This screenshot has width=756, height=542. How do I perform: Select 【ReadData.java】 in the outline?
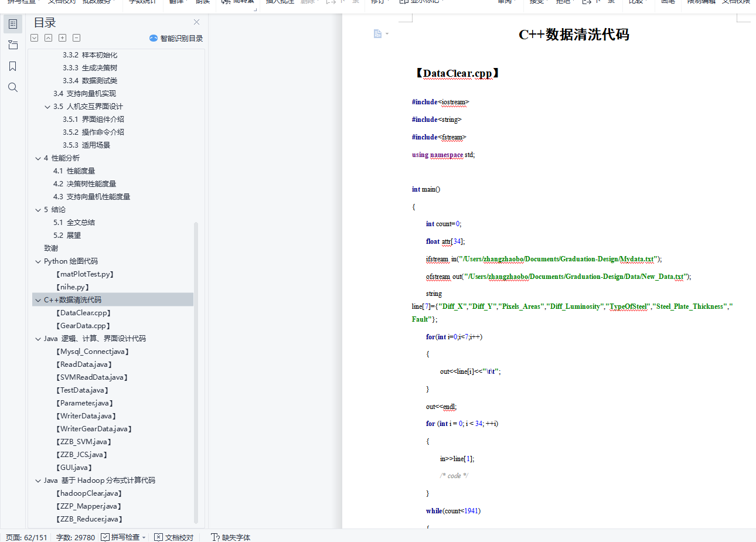click(84, 364)
